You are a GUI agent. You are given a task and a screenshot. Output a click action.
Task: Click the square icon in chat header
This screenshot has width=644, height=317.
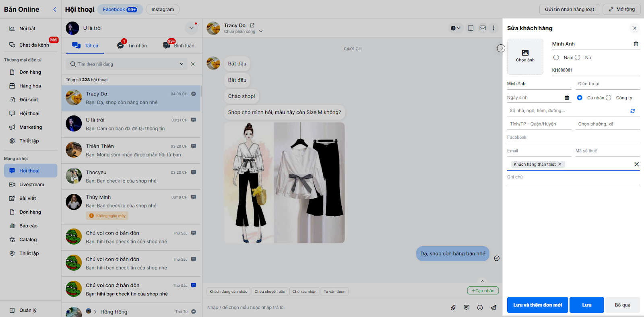(x=471, y=28)
